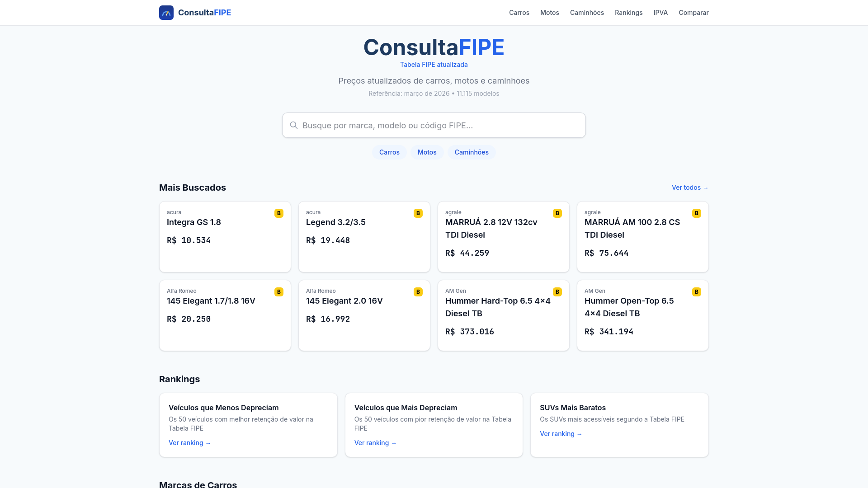Click the price R$ 75.644
This screenshot has height=488, width=868.
606,253
